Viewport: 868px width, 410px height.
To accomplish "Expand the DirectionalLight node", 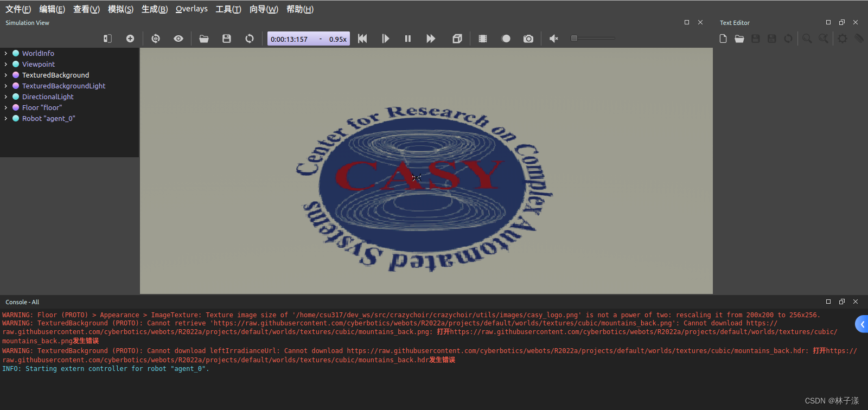I will pos(5,97).
